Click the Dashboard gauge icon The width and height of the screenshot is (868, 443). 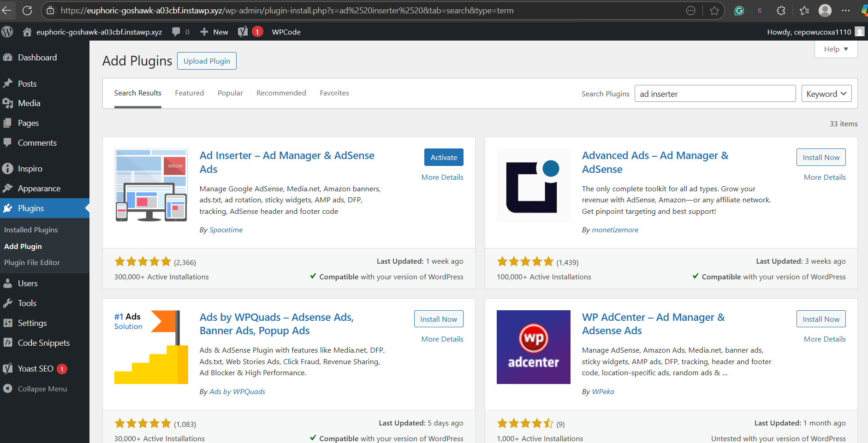tap(8, 58)
